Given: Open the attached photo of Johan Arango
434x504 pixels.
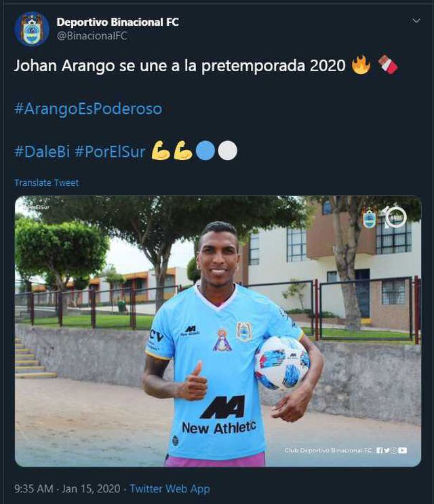Looking at the screenshot, I should click(218, 331).
